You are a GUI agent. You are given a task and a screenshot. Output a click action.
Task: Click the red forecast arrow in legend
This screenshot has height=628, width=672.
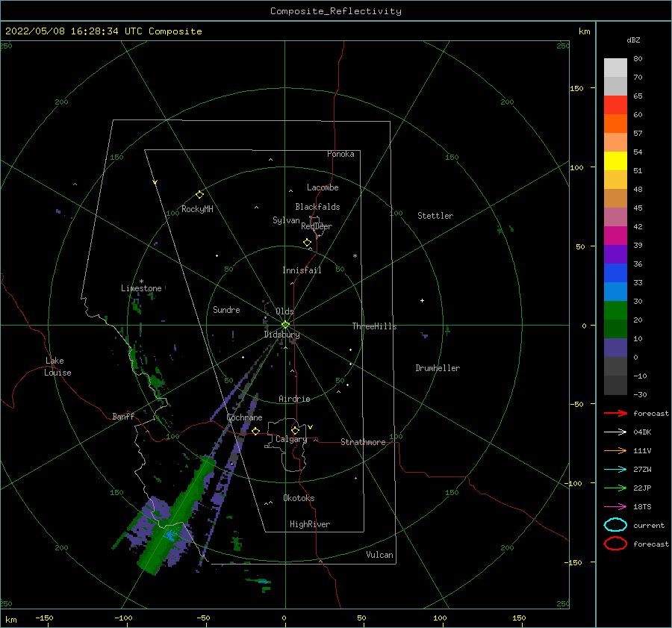coord(615,413)
